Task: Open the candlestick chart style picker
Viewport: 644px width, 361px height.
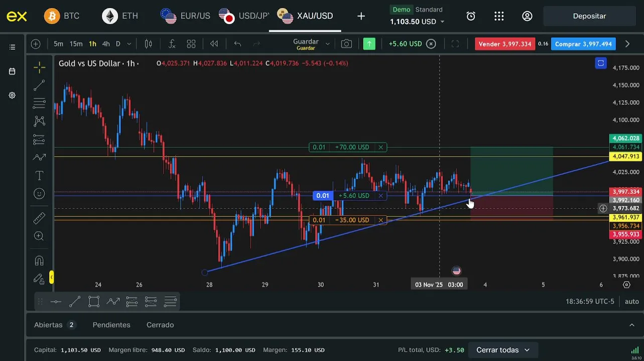Action: tap(149, 44)
